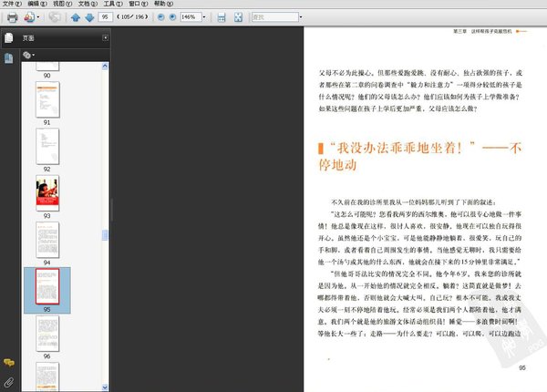Open the collaborate icon's dropdown arrow
This screenshot has width=547, height=392.
38,17
